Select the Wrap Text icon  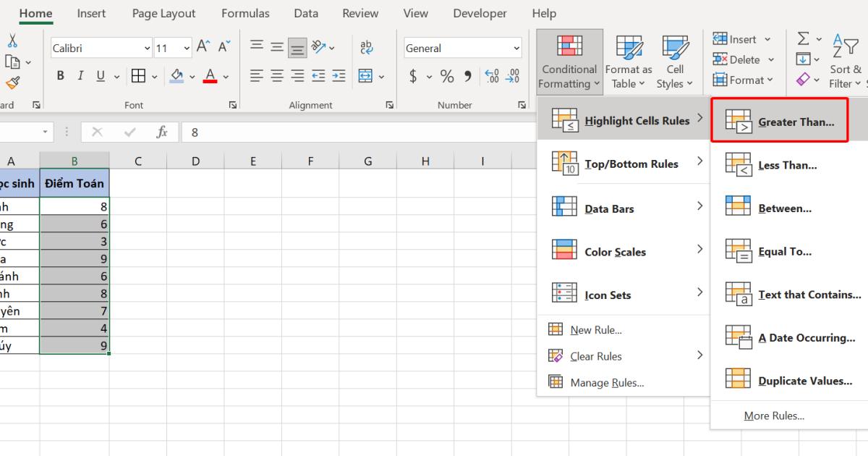[x=367, y=48]
